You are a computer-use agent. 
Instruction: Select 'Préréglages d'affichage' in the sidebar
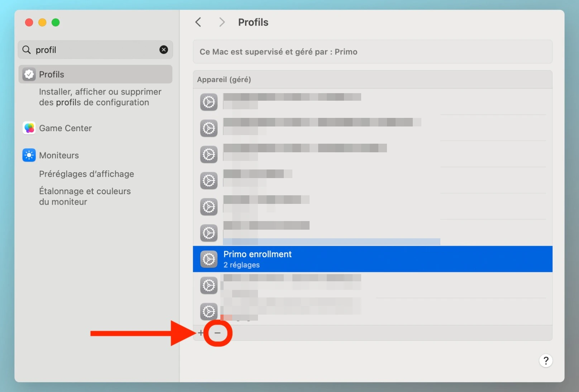click(x=86, y=174)
